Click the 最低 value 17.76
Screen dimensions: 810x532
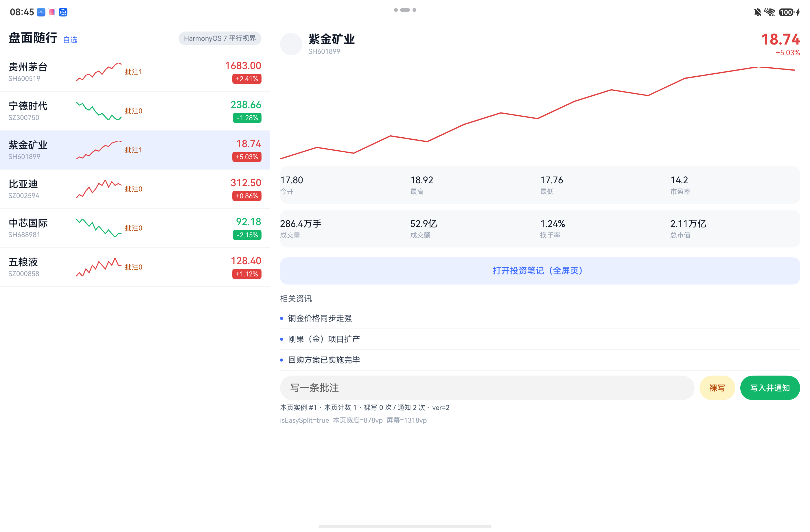click(x=552, y=180)
